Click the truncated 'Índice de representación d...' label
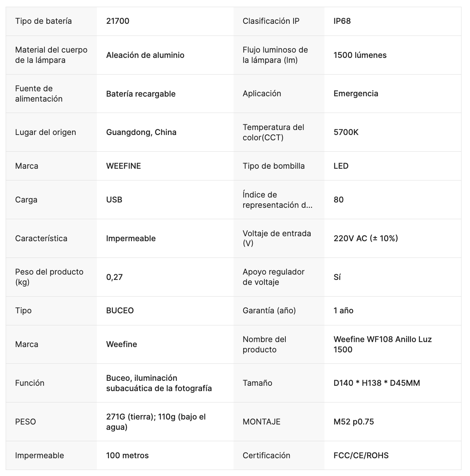The width and height of the screenshot is (470, 476). [x=277, y=200]
